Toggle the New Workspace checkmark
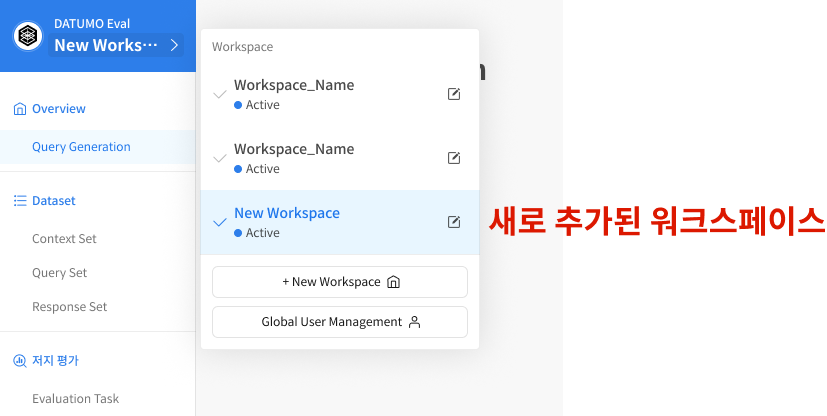The width and height of the screenshot is (827, 416). coord(220,222)
